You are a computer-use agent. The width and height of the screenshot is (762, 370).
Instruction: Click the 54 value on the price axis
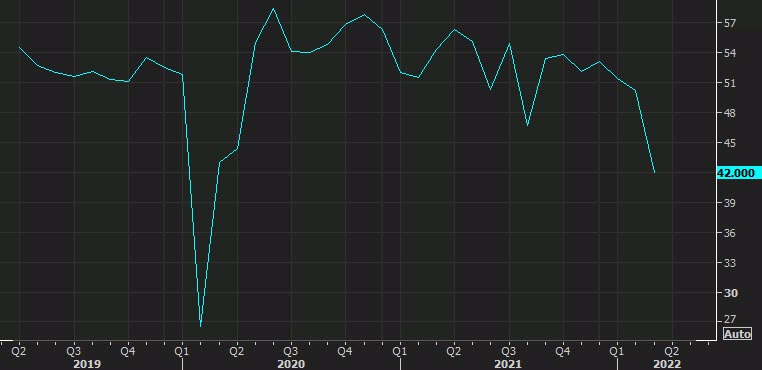pos(730,53)
